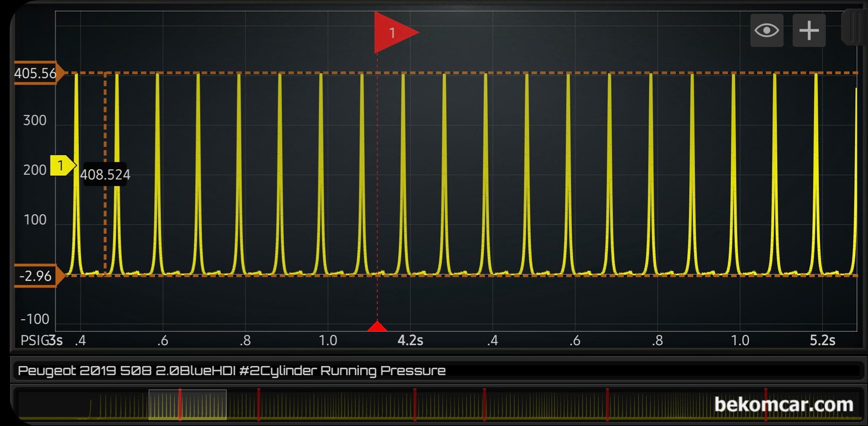Select the last red marker in overview strip
The width and height of the screenshot is (868, 426).
766,404
